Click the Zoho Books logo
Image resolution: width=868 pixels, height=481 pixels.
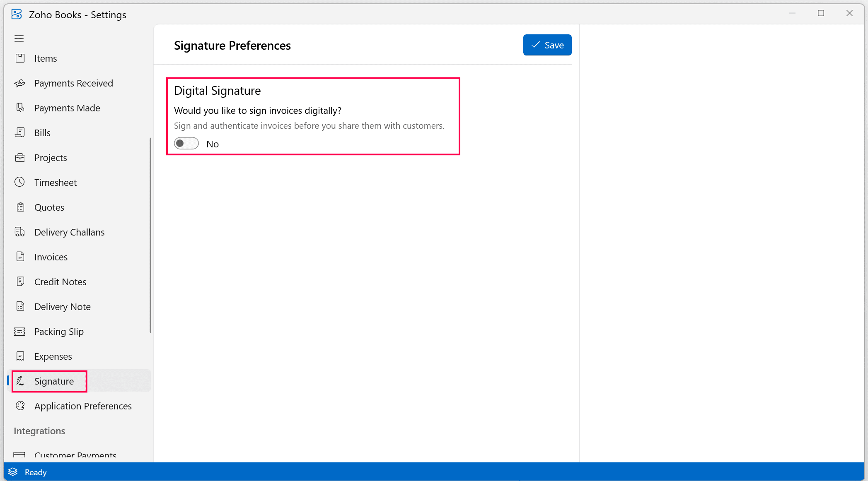click(16, 14)
